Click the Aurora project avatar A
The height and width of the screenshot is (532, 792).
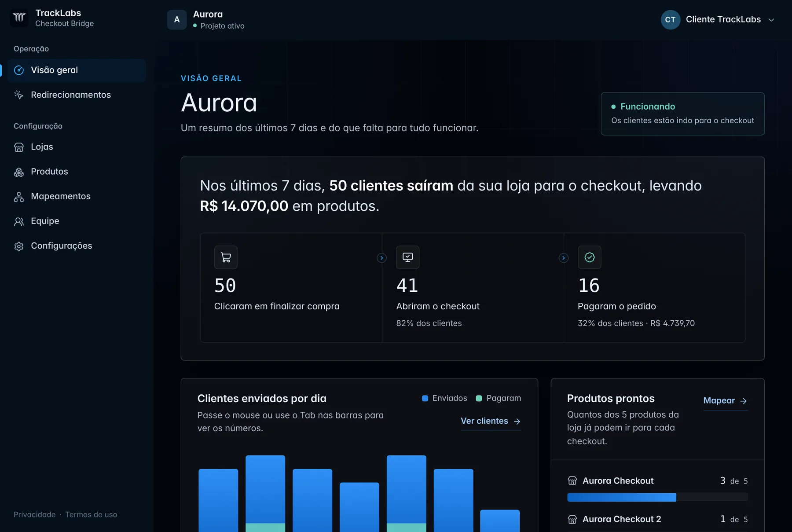point(177,20)
